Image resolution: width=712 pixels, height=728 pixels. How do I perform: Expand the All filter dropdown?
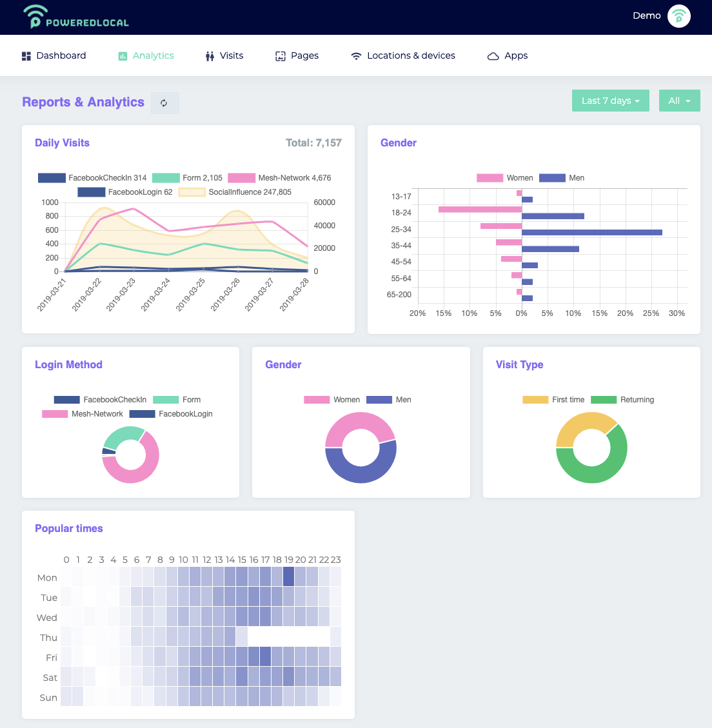coord(679,101)
